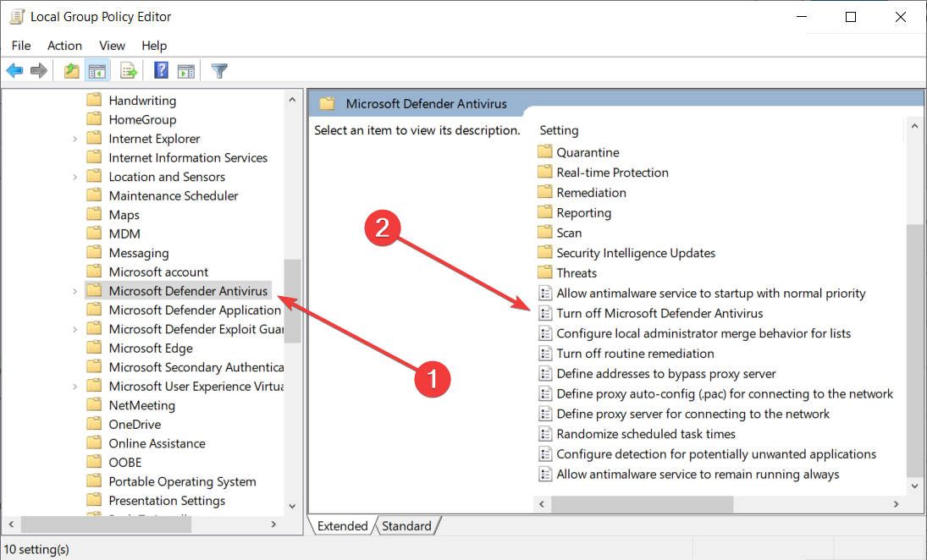Expand the Internet Explorer tree node
The width and height of the screenshot is (927, 560).
pyautogui.click(x=74, y=139)
